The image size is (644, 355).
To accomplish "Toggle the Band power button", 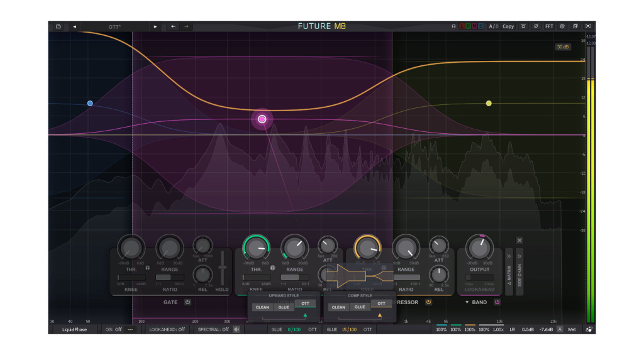I will [497, 302].
